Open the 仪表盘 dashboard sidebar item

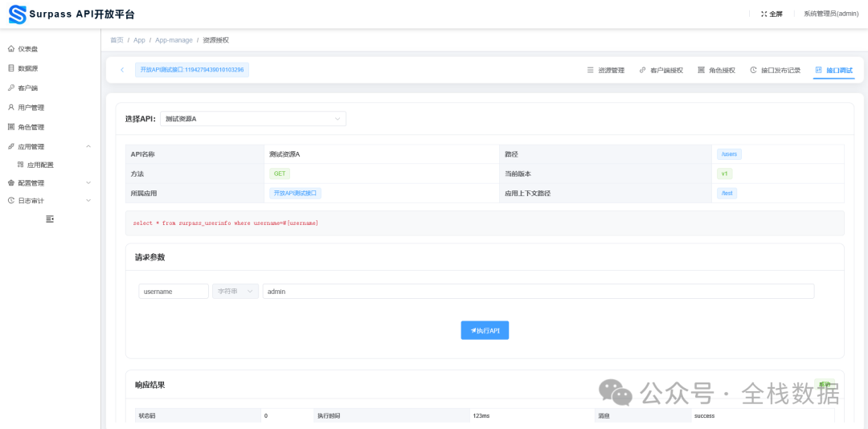tap(27, 49)
